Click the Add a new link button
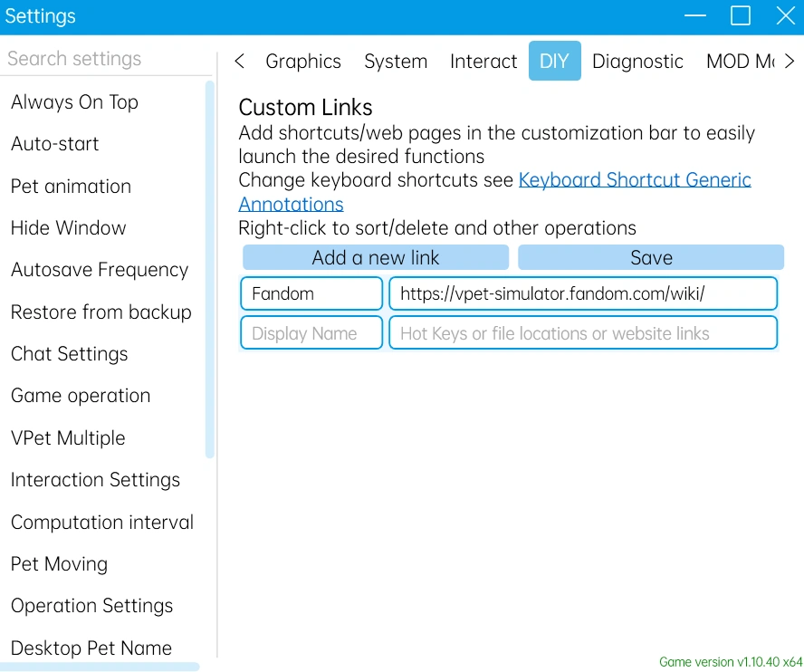Image resolution: width=804 pixels, height=672 pixels. (x=375, y=257)
